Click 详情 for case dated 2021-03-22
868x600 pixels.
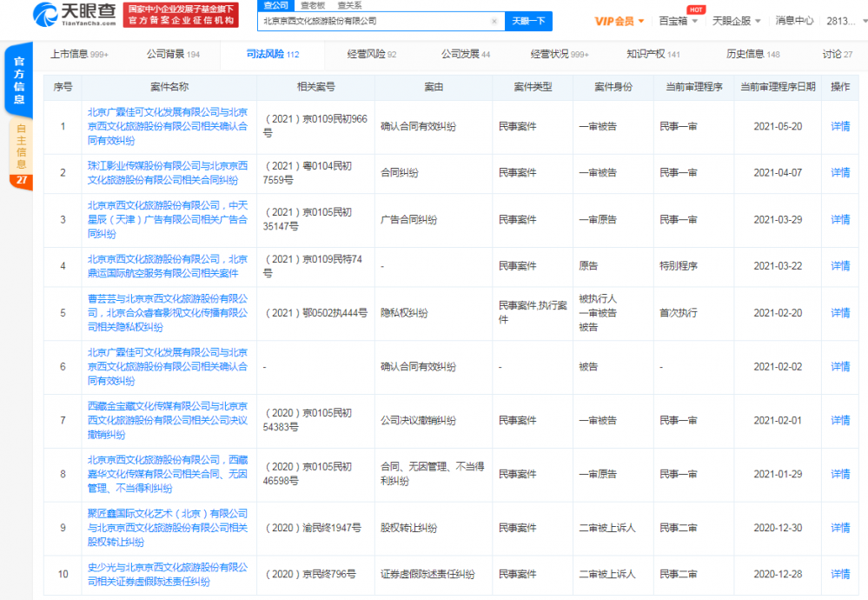point(840,266)
